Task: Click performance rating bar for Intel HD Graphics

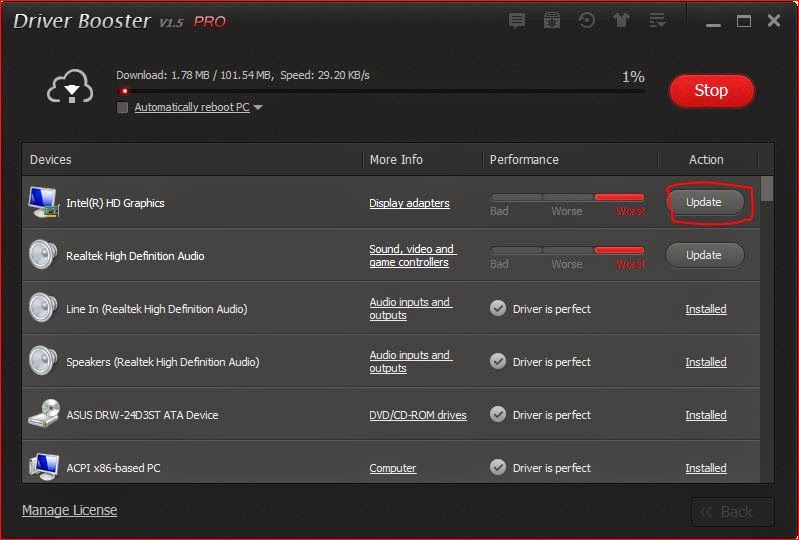Action: point(567,197)
